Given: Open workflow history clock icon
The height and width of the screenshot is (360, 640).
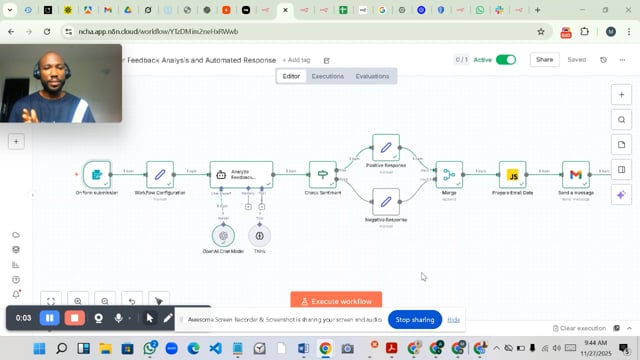Looking at the screenshot, I should pos(603,60).
